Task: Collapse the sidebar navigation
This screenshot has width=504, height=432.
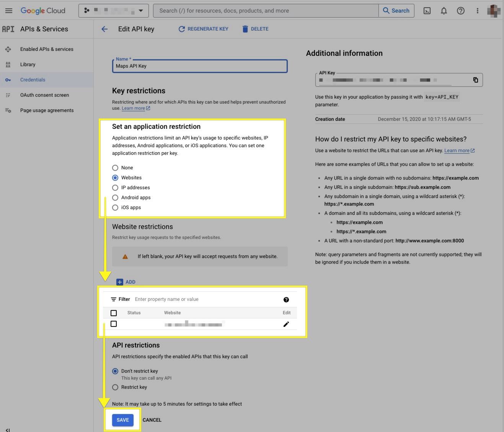Action: click(8, 430)
